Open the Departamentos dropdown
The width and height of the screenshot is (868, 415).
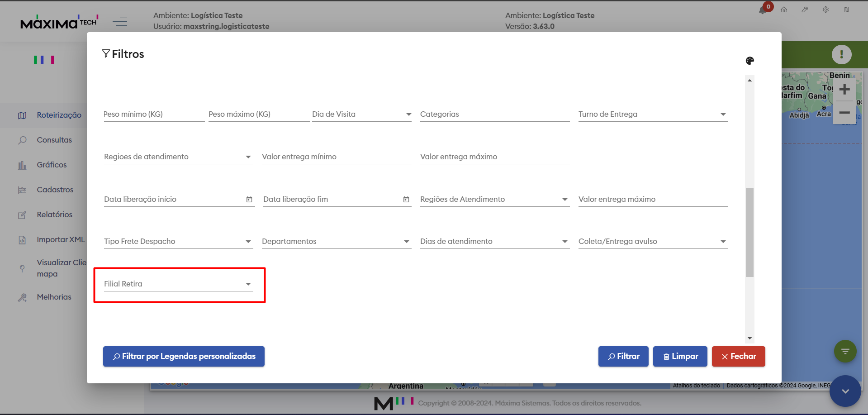tap(337, 242)
